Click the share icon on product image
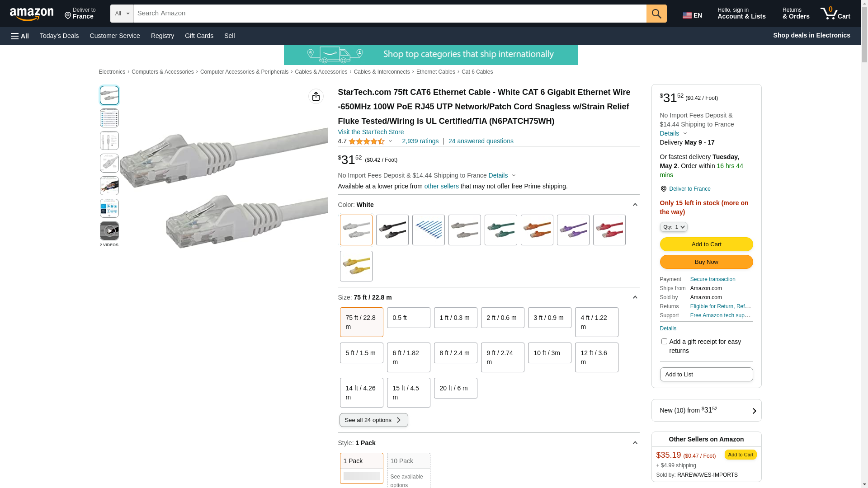This screenshot has width=868, height=488. 316,96
